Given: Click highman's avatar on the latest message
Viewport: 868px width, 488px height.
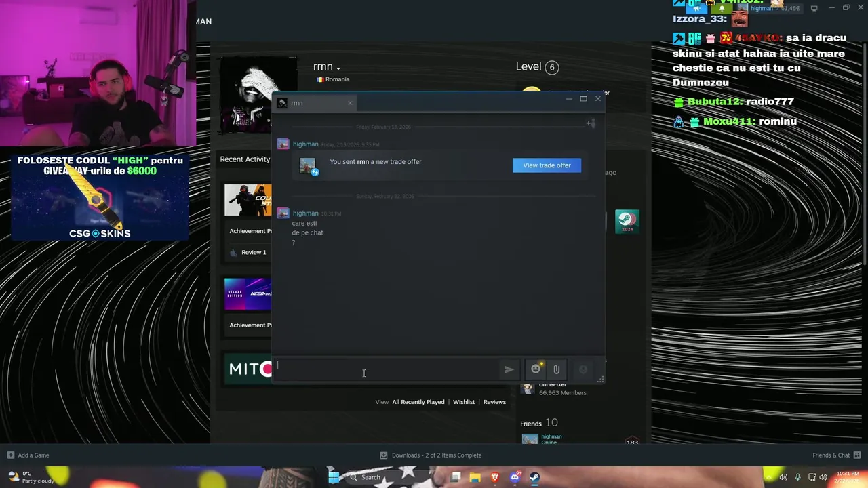Looking at the screenshot, I should coord(283,213).
